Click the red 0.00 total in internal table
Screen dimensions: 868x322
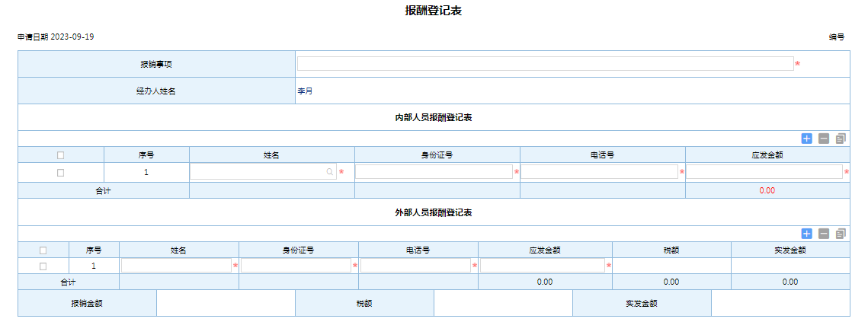(767, 190)
